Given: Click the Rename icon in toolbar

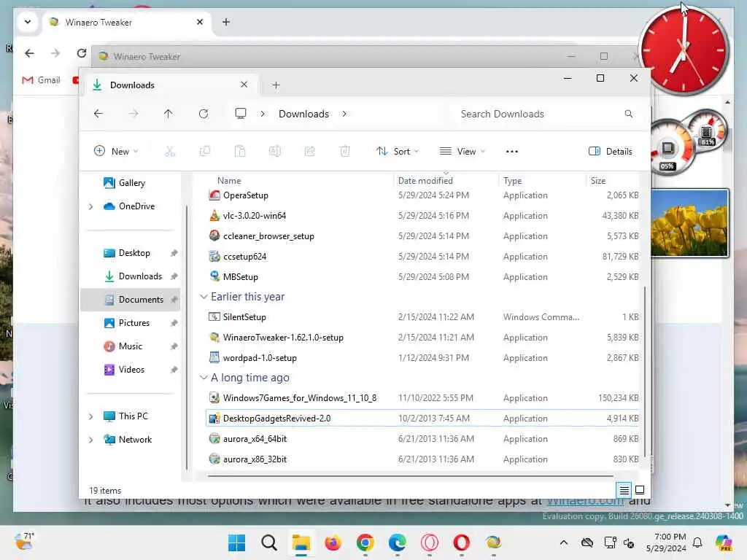Looking at the screenshot, I should (275, 152).
